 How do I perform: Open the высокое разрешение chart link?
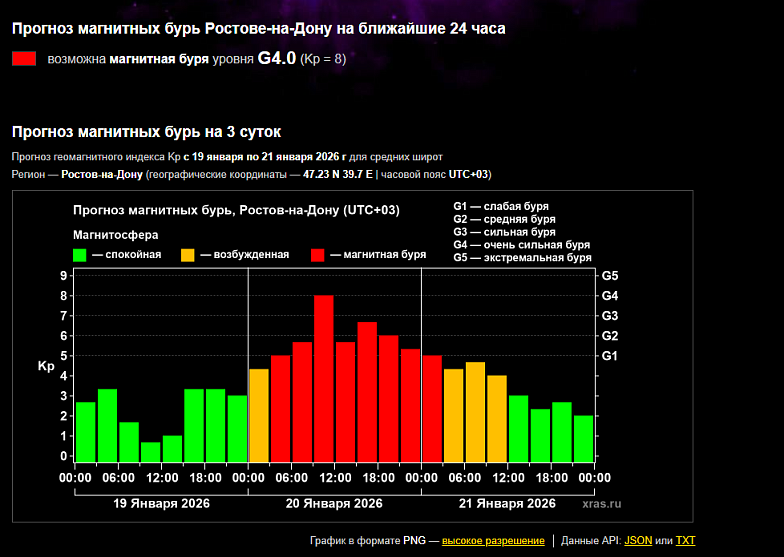tap(493, 541)
